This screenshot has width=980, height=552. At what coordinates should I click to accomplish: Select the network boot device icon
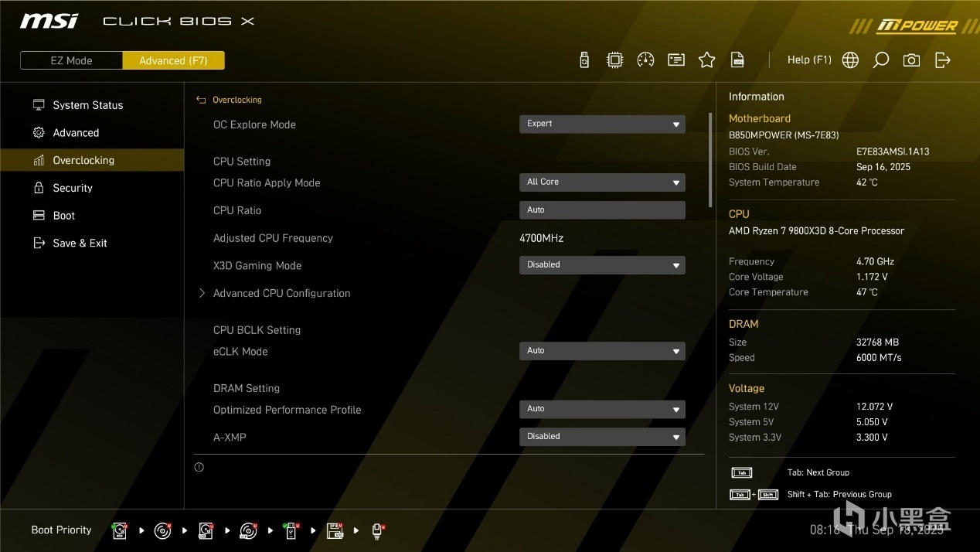coord(377,530)
